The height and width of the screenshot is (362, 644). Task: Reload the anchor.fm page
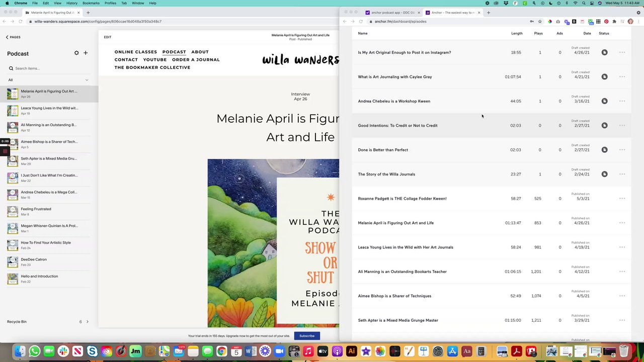coord(361,22)
